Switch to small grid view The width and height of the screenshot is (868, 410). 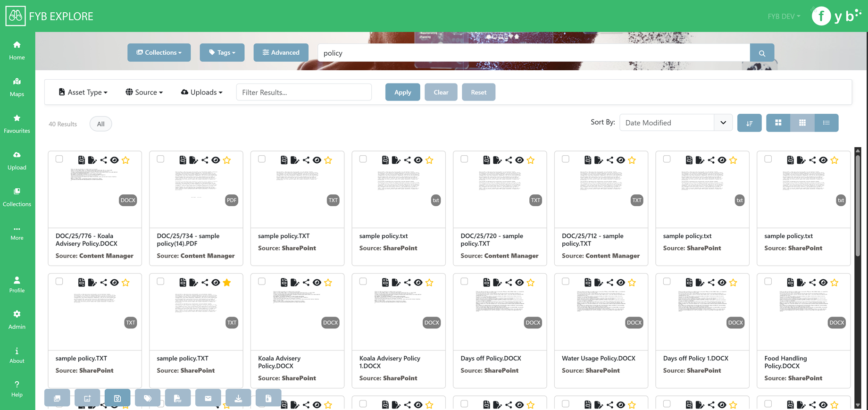tap(802, 123)
